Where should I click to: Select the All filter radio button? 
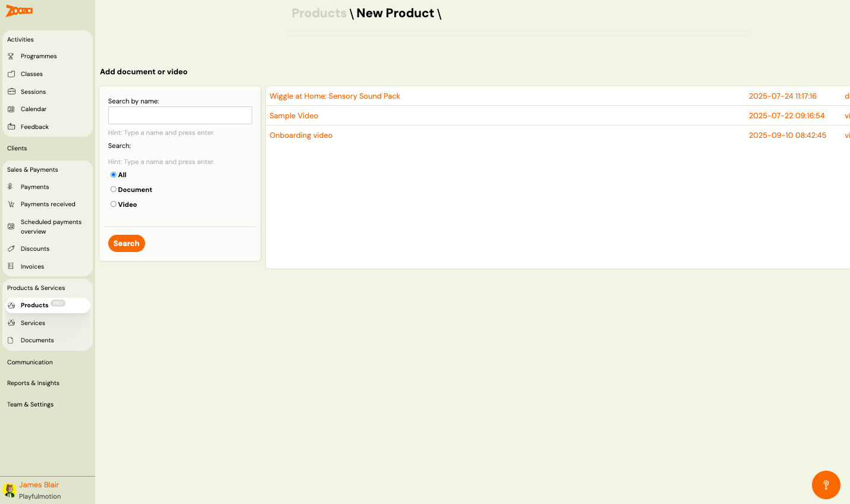tap(113, 174)
